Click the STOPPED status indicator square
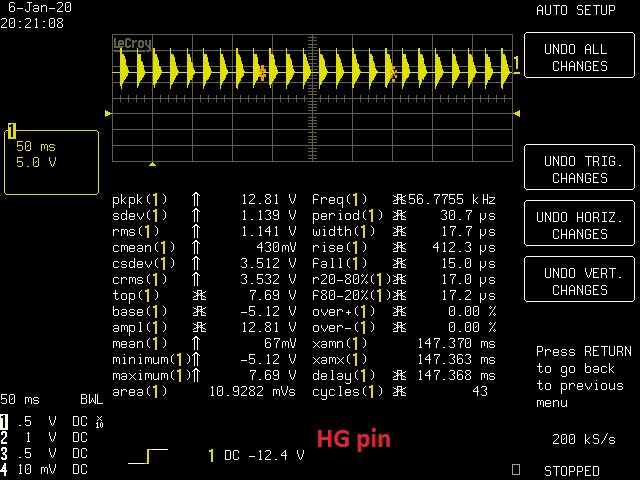Viewport: 640px width, 480px height. [516, 469]
